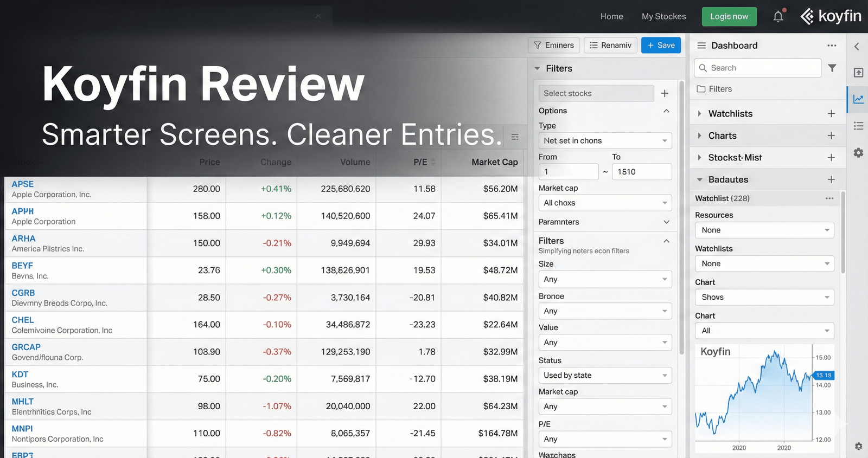
Task: Expand the Paramnters section
Action: 666,222
